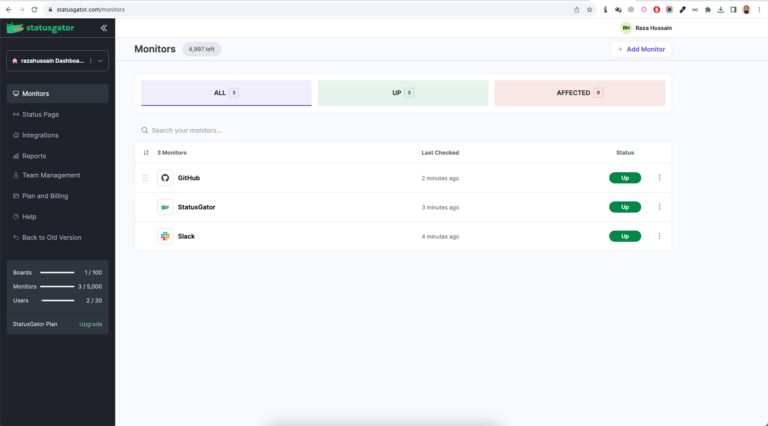Screen dimensions: 768x426
Task: Bookmark this page with star icon
Action: 590,9
